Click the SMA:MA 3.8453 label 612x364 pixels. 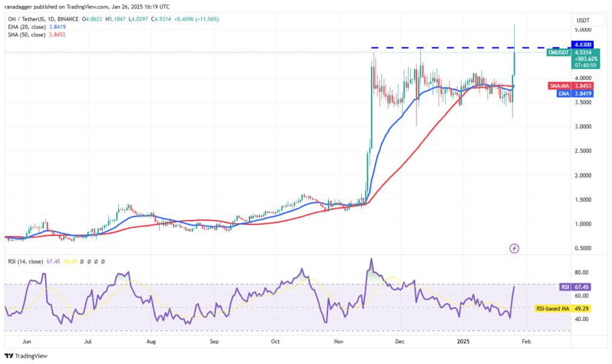coord(570,86)
